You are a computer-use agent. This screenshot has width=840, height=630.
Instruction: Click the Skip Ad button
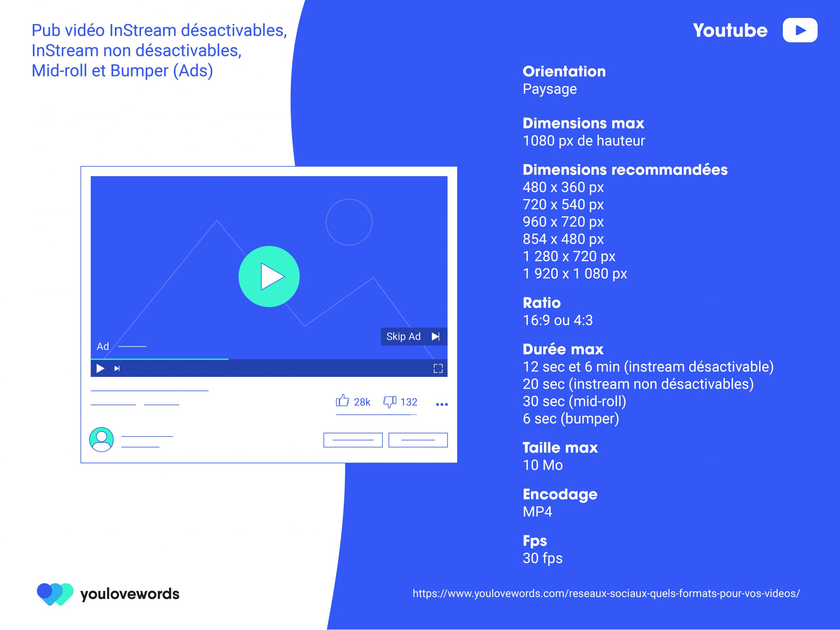[414, 336]
